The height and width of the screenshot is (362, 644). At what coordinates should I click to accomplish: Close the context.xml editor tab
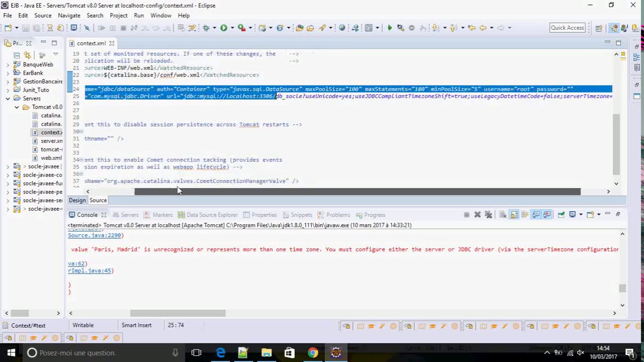pos(112,43)
